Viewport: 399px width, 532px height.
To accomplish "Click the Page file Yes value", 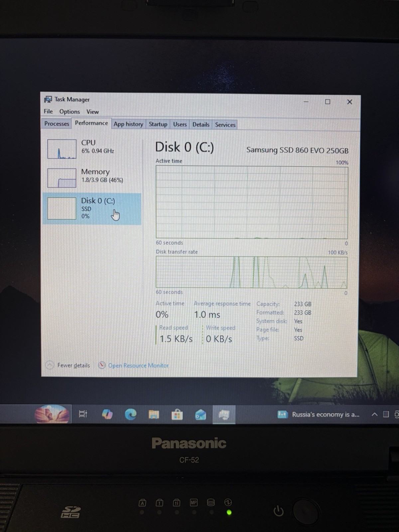I will [298, 330].
